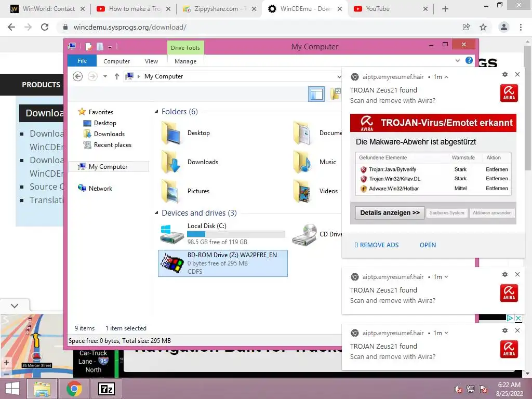Collapse the Devices and drives (3) group
Screen dimensions: 532x399
156,213
